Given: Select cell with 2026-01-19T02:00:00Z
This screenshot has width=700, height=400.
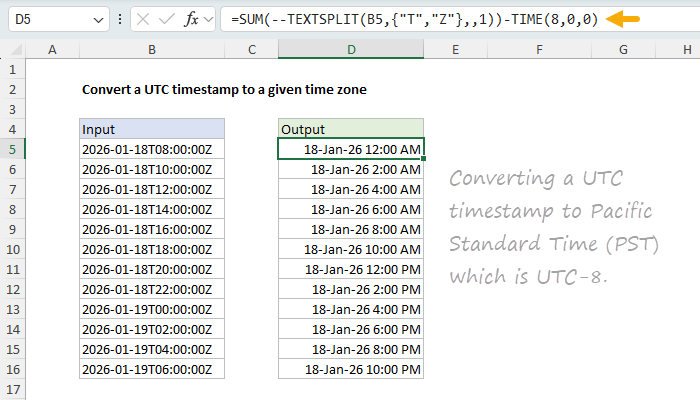Looking at the screenshot, I should point(152,329).
